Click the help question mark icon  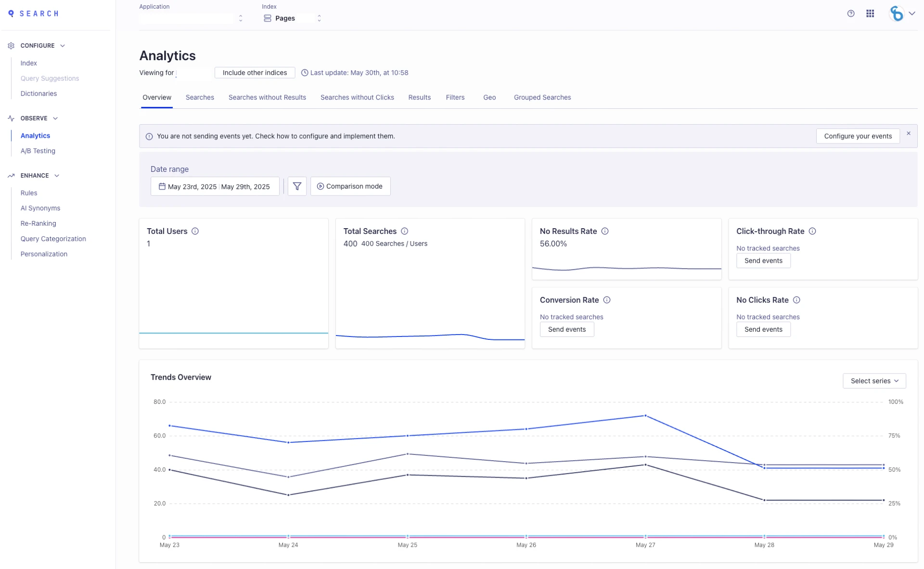850,13
